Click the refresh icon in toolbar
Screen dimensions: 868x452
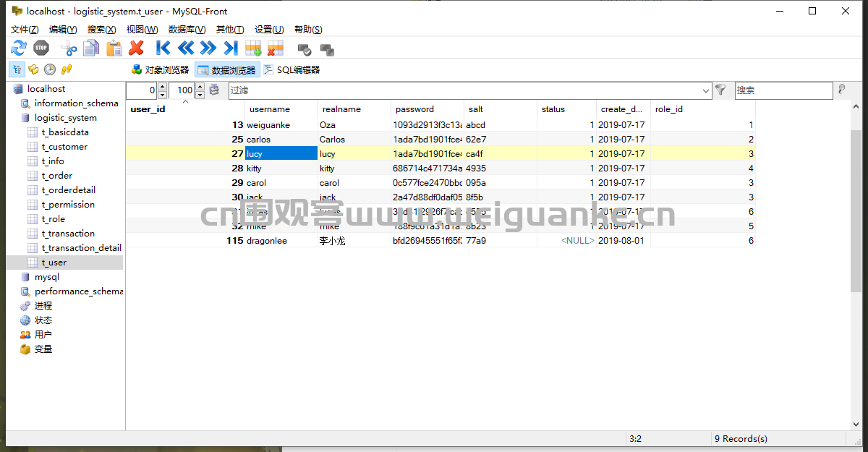pyautogui.click(x=19, y=48)
